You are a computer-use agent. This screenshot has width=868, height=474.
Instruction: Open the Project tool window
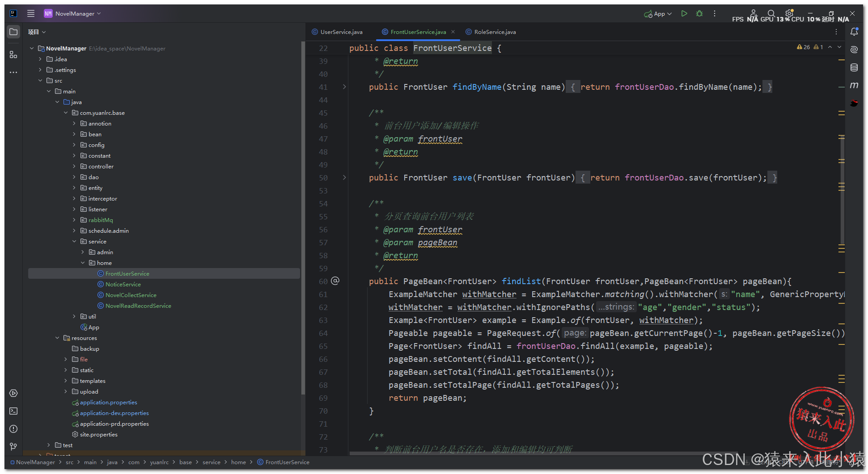click(13, 32)
